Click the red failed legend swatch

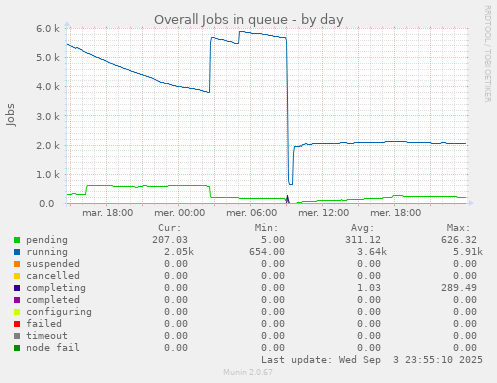[x=17, y=324]
